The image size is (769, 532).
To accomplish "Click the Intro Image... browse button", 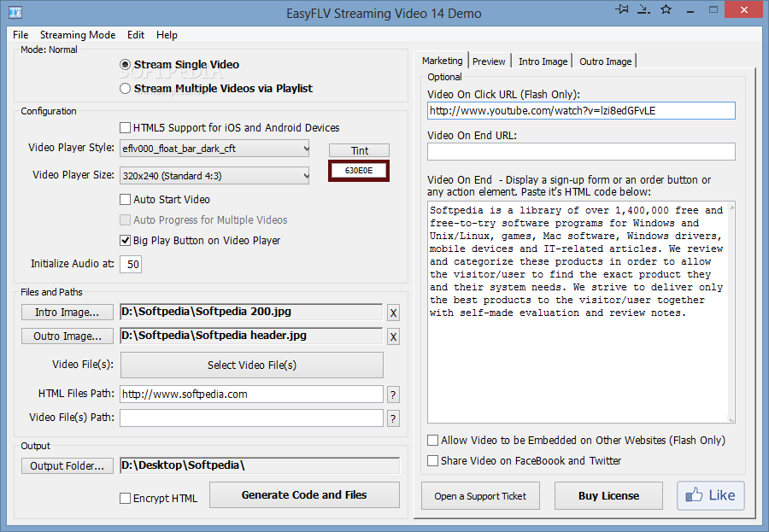I will (x=68, y=313).
